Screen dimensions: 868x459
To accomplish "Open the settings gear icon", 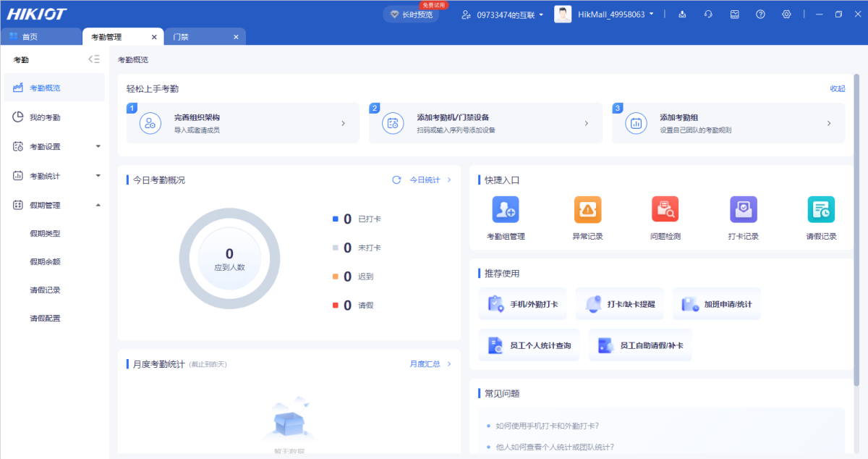I will pyautogui.click(x=786, y=14).
